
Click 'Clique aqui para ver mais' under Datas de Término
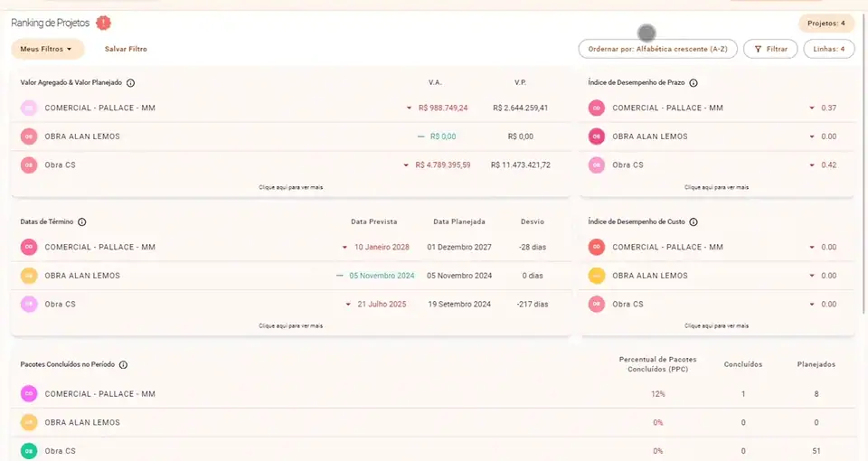pos(290,326)
